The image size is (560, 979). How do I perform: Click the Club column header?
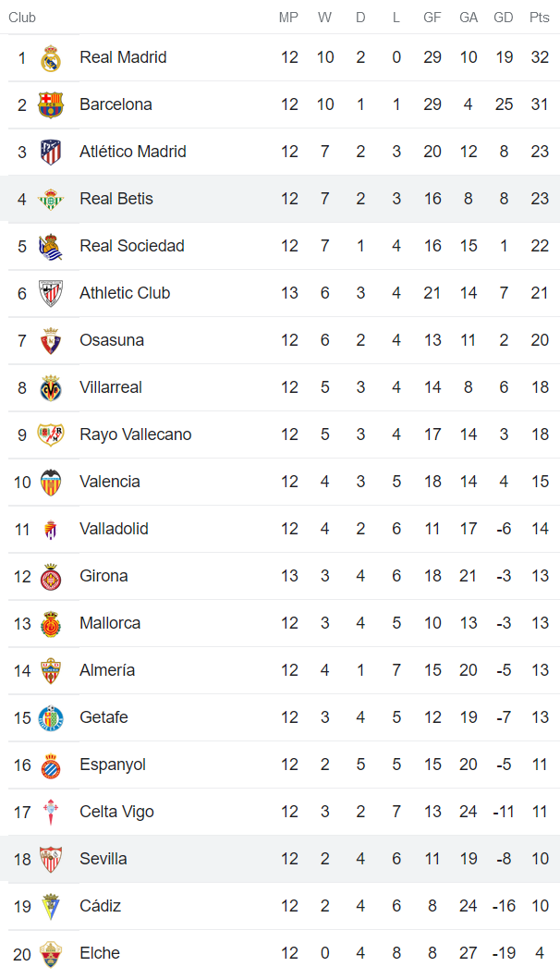click(x=22, y=18)
